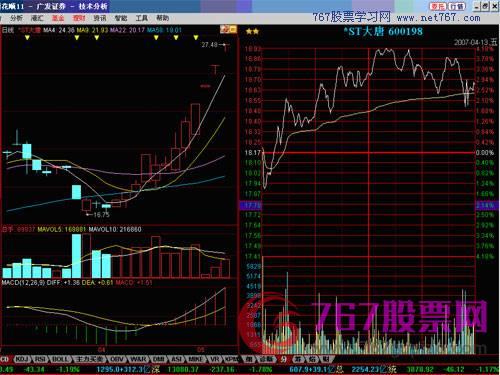Switch indicator to KDJ tab
Viewport: 500px width, 375px height.
coord(22,359)
